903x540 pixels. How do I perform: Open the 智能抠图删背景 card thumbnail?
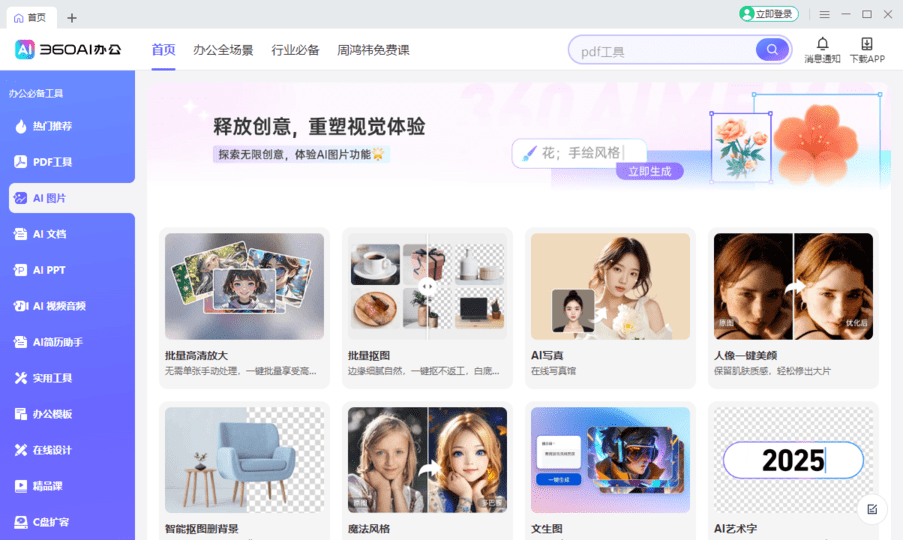(244, 460)
